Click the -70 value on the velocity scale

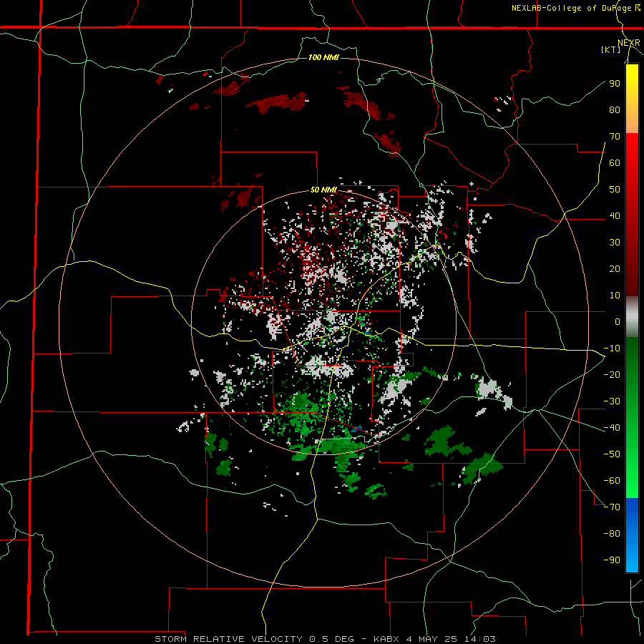pos(612,507)
